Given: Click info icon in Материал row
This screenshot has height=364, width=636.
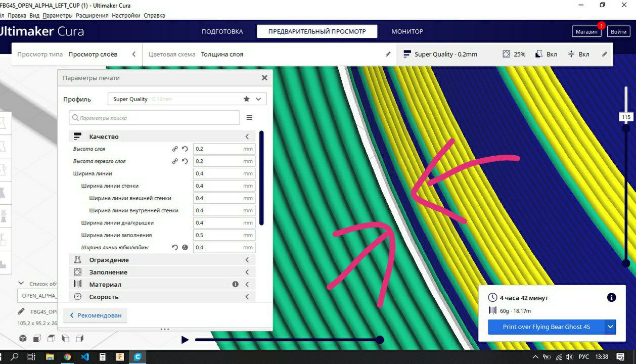Looking at the screenshot, I should point(235,284).
